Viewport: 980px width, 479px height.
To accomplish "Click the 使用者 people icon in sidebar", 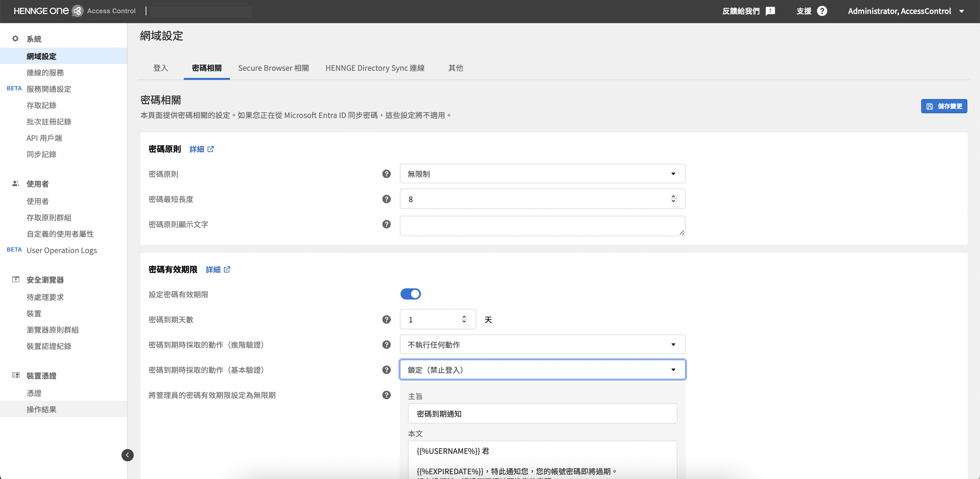I will (x=15, y=183).
